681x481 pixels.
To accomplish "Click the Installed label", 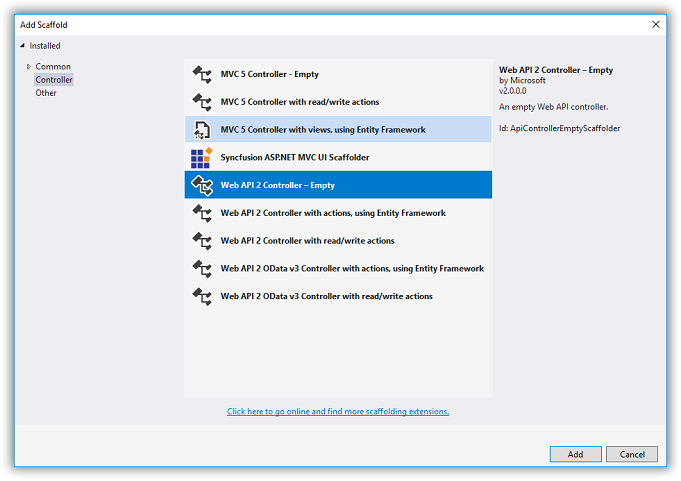I will pos(45,46).
